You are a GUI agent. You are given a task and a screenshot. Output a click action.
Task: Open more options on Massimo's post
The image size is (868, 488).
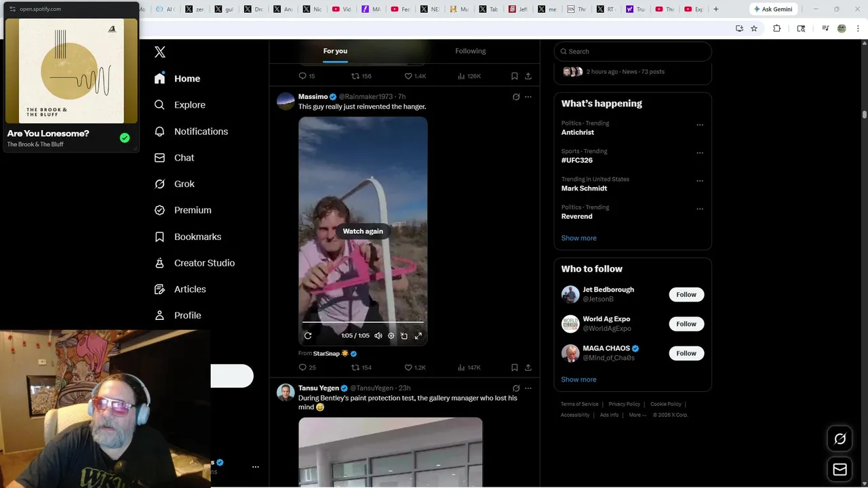click(x=528, y=97)
